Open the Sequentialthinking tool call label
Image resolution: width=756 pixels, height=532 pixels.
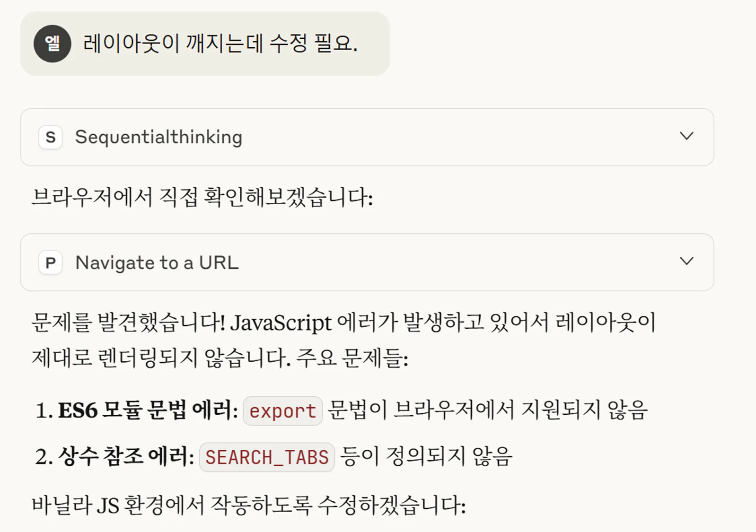pos(158,137)
